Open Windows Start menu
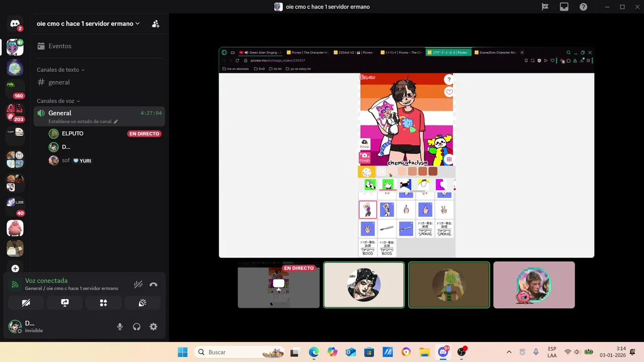The width and height of the screenshot is (644, 362). [x=183, y=352]
